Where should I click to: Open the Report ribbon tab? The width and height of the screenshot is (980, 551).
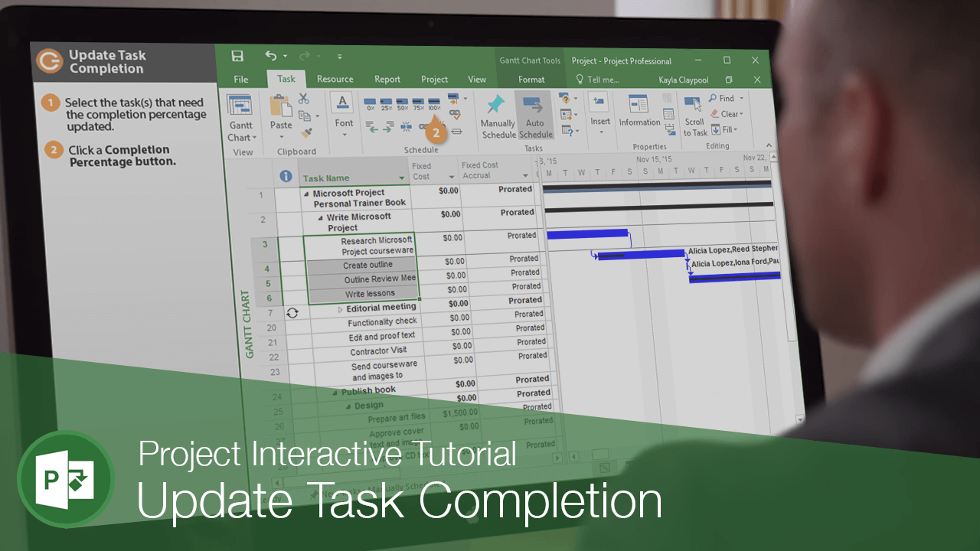click(387, 79)
